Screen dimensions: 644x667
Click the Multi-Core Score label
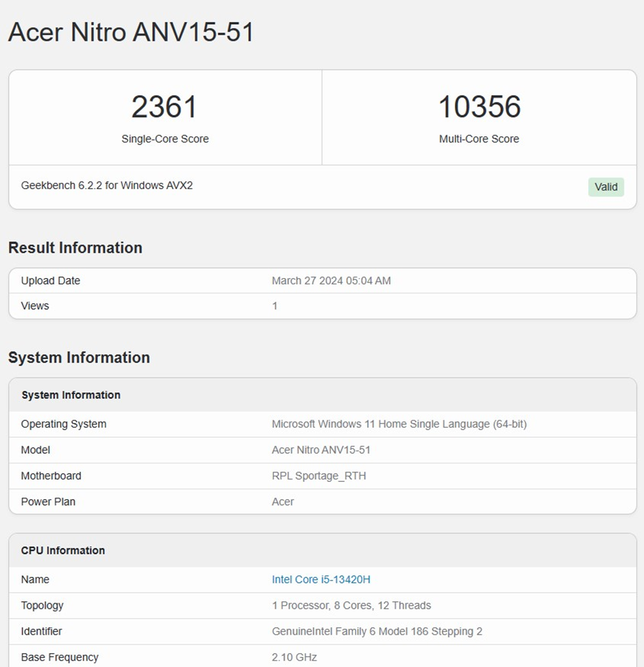click(x=479, y=138)
